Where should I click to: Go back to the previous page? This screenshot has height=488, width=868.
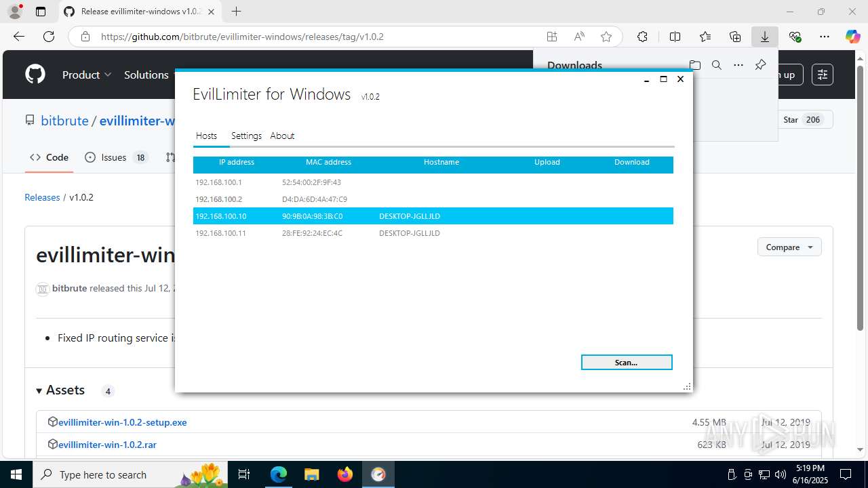pos(19,37)
